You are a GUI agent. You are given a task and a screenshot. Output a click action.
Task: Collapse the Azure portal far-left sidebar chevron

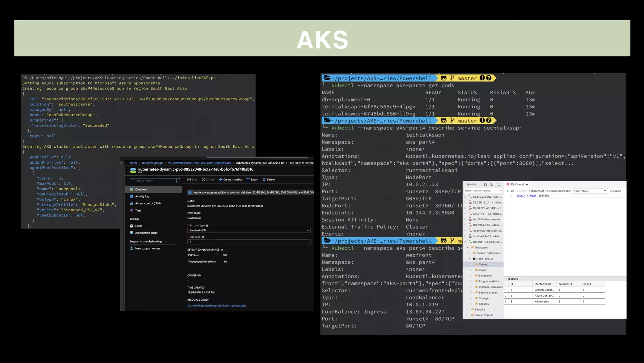(x=121, y=163)
